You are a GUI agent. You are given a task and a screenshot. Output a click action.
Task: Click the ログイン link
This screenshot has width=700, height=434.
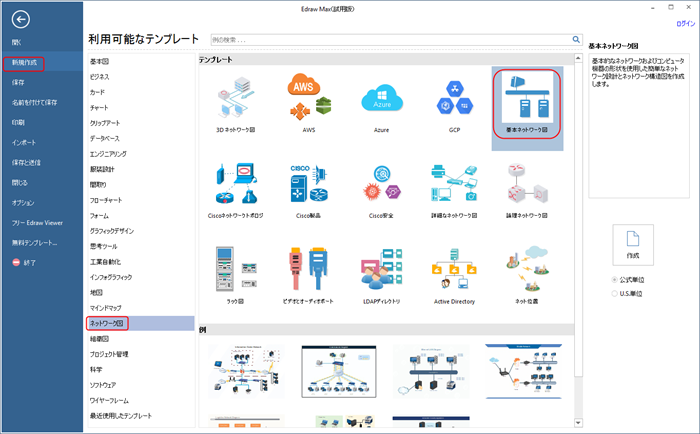tap(686, 24)
